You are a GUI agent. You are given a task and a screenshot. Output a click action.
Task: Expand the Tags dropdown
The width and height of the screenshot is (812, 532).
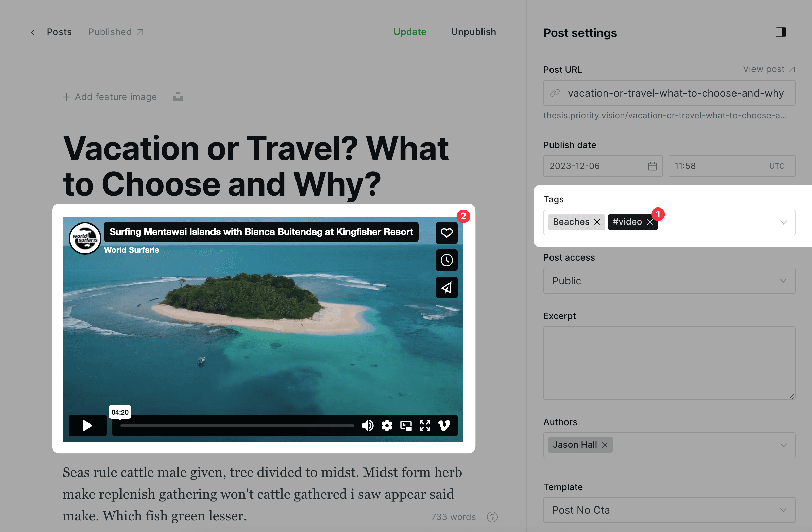(x=784, y=222)
